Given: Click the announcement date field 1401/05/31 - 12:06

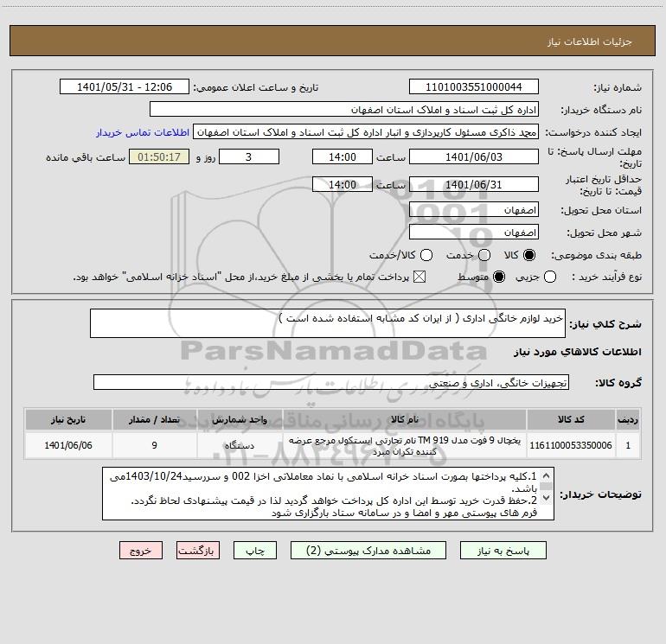Looking at the screenshot, I should click(x=125, y=86).
